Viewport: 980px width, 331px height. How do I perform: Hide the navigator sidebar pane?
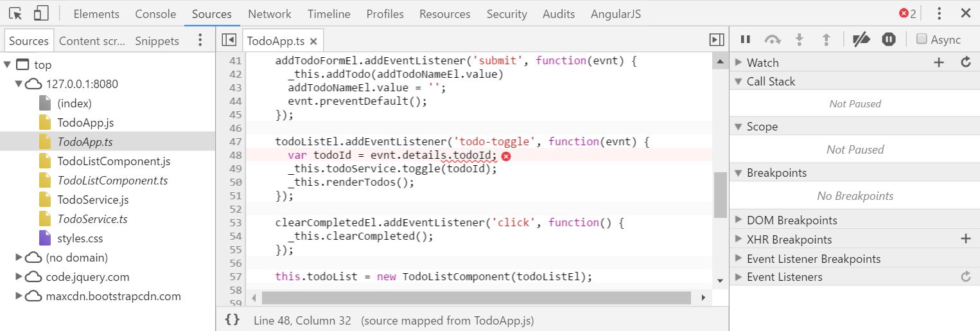tap(229, 40)
